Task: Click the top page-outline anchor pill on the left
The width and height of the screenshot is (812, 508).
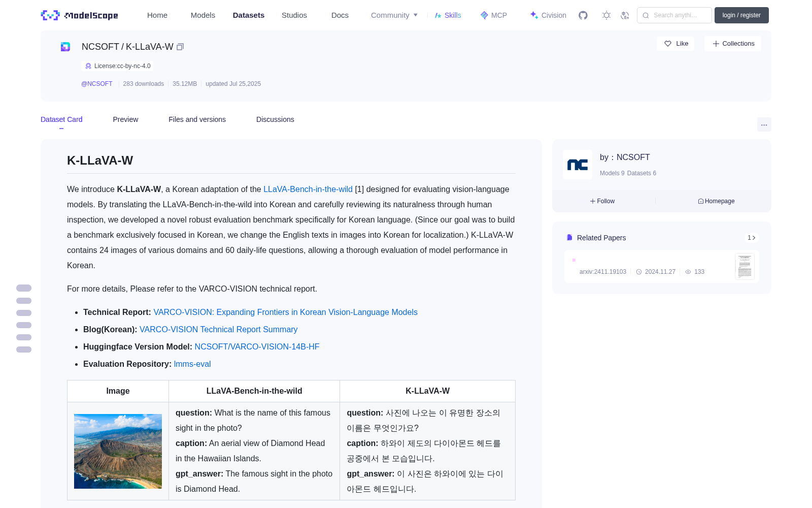Action: pos(24,288)
